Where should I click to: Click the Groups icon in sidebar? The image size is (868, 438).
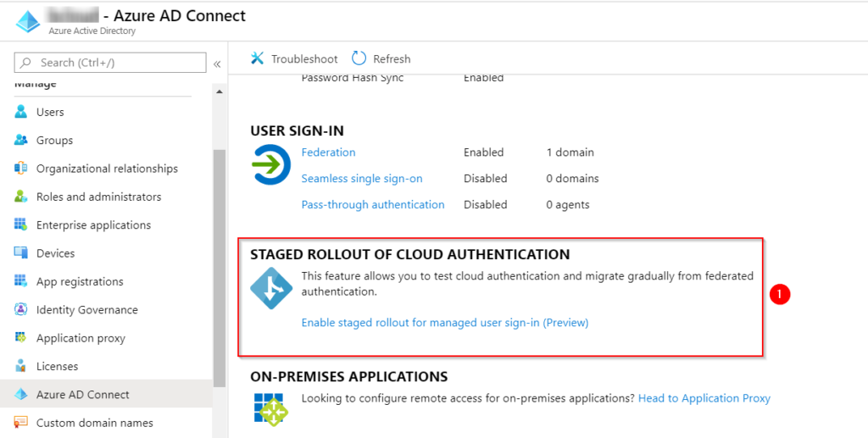coord(21,140)
